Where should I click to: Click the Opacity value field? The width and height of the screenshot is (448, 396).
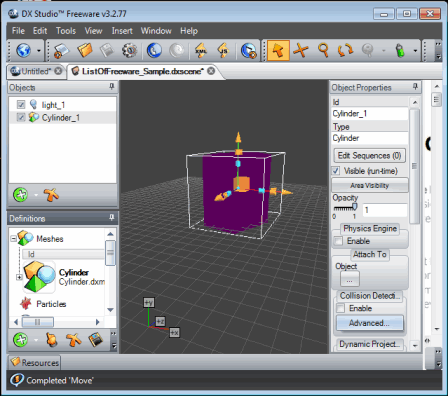coord(384,210)
